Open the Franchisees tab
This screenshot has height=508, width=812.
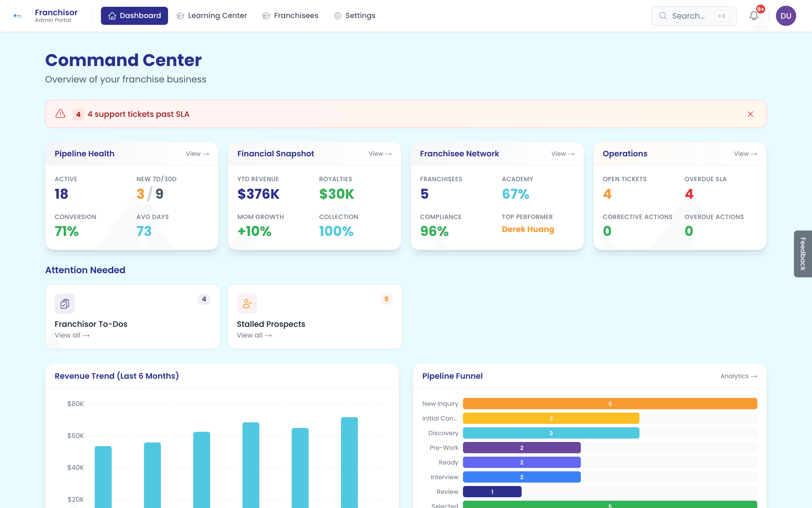[x=290, y=16]
